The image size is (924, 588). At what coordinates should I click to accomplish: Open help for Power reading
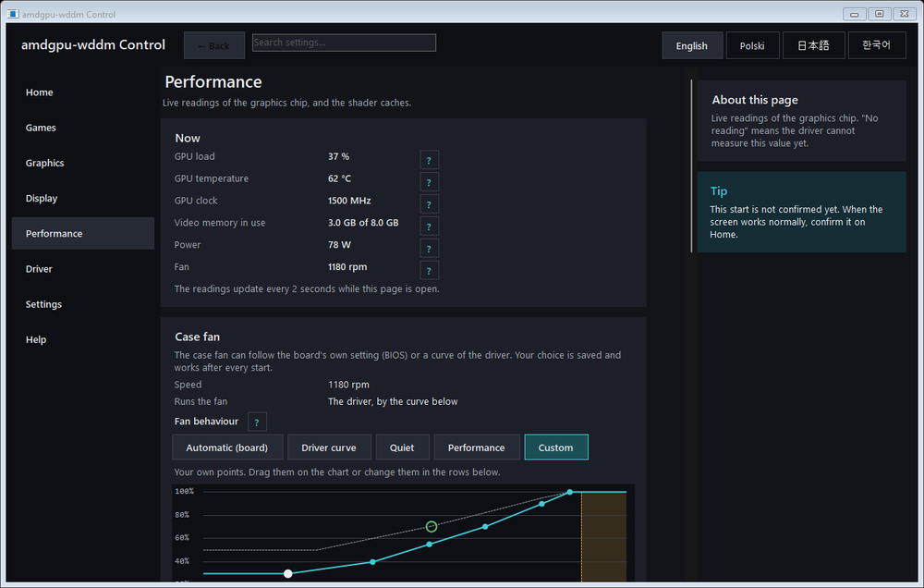(x=429, y=249)
